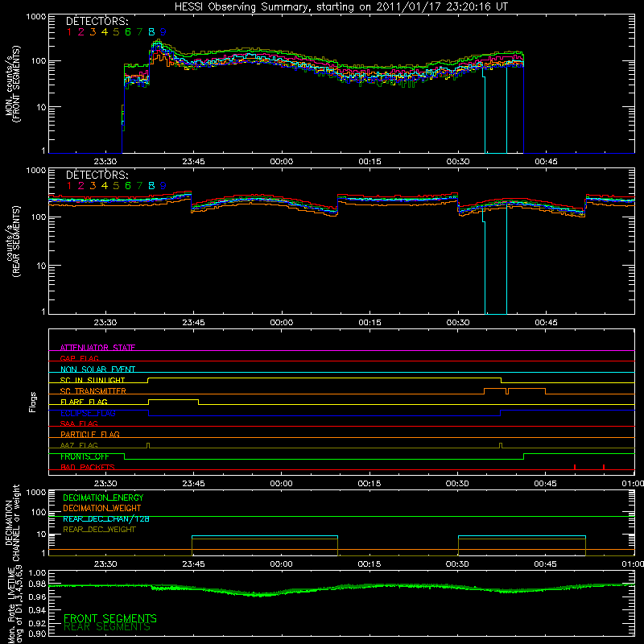The image size is (644, 644).
Task: Click the FLARE_FLAG label
Action: [x=84, y=402]
